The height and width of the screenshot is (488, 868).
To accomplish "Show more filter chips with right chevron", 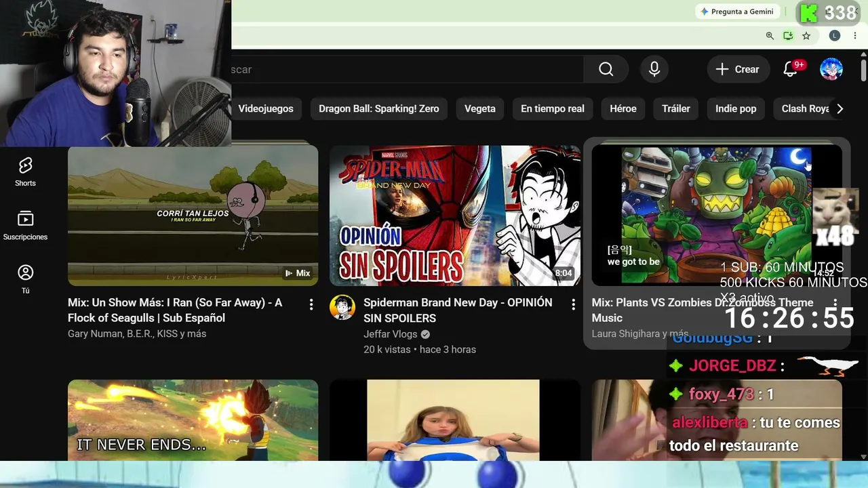I will pos(840,108).
